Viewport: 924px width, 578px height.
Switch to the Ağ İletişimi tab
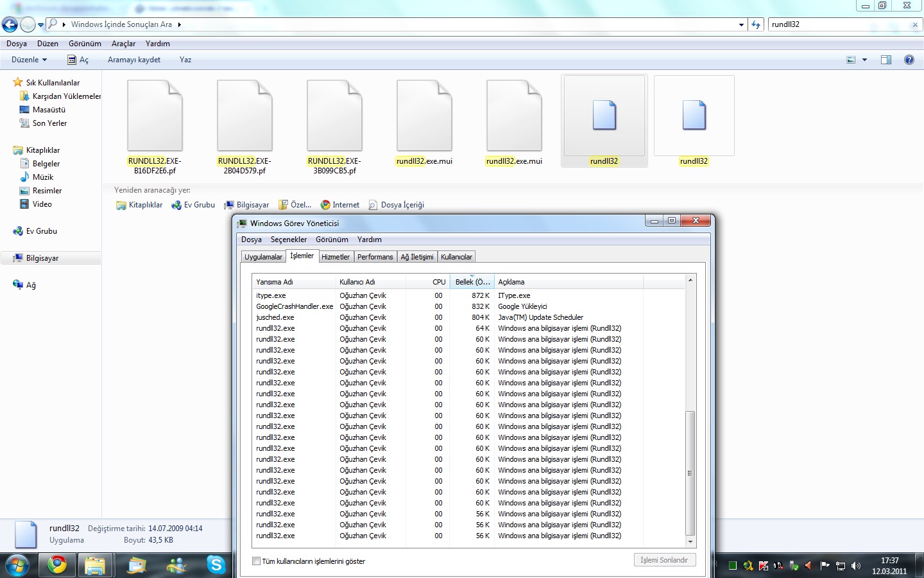tap(417, 257)
